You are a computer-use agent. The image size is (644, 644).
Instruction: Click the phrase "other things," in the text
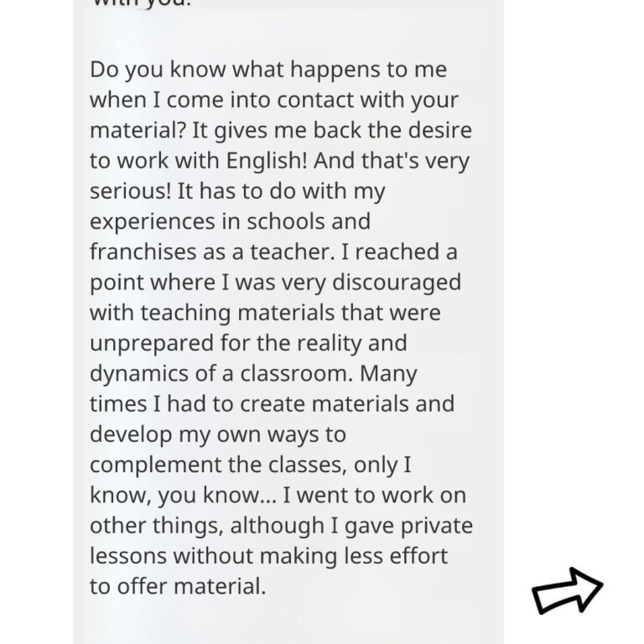click(x=157, y=526)
